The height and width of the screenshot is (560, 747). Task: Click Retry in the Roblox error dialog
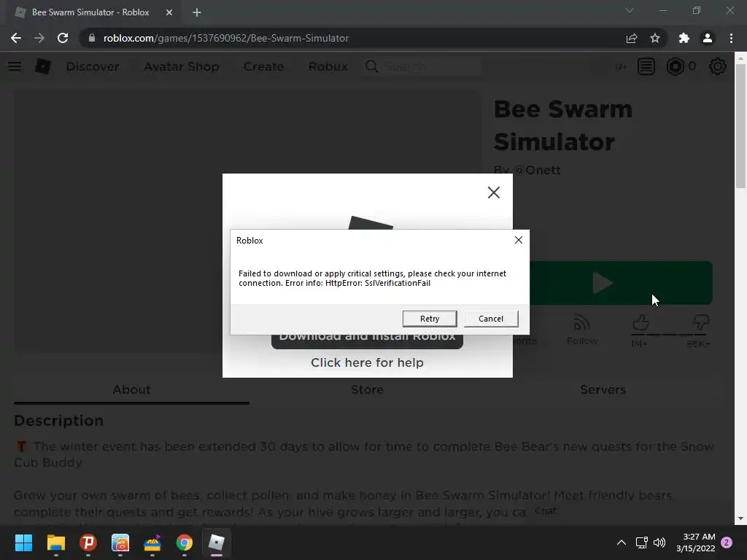(x=429, y=319)
